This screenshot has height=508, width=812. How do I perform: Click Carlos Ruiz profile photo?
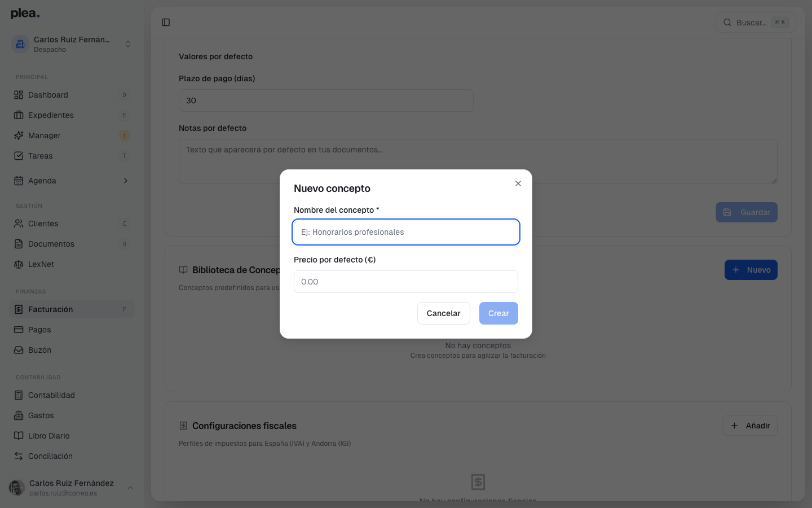click(17, 488)
